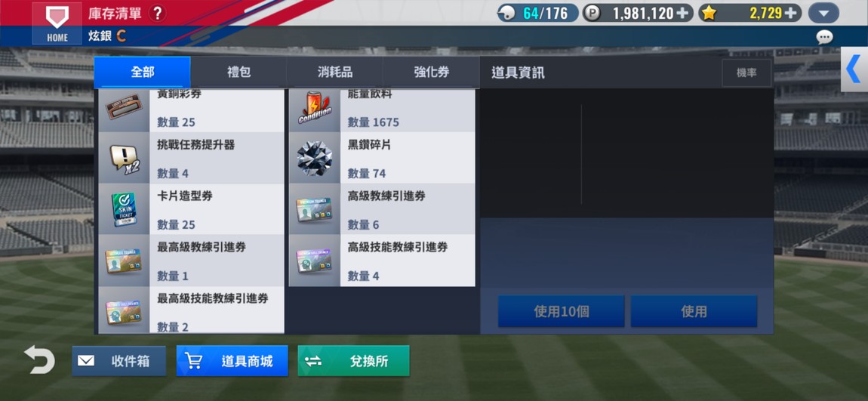Add more P points with plus
This screenshot has height=401, width=868.
coord(685,14)
